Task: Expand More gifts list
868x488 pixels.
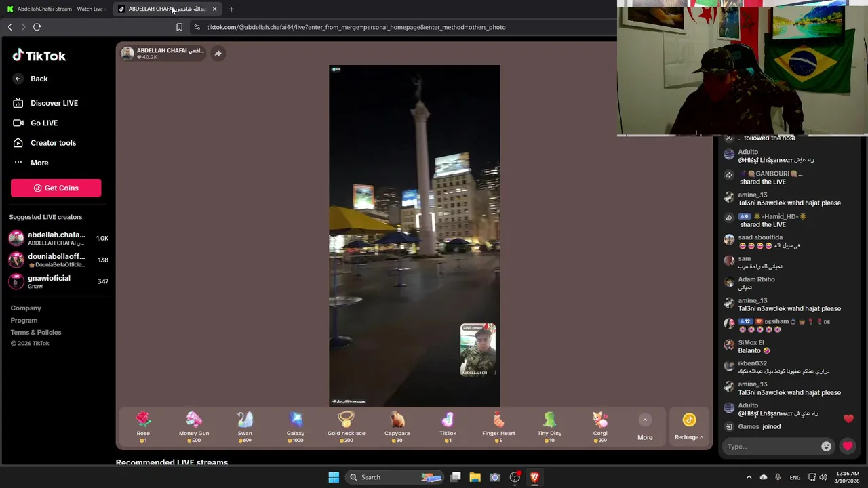Action: [x=645, y=428]
